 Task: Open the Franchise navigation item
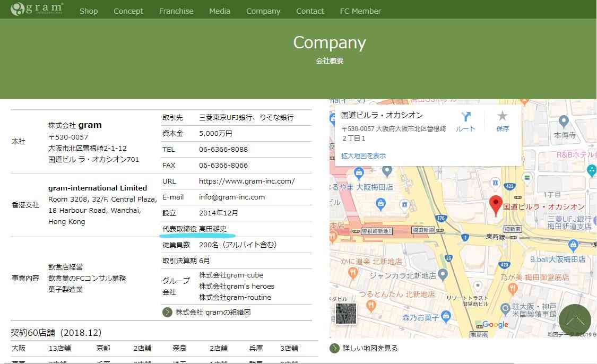pos(176,11)
